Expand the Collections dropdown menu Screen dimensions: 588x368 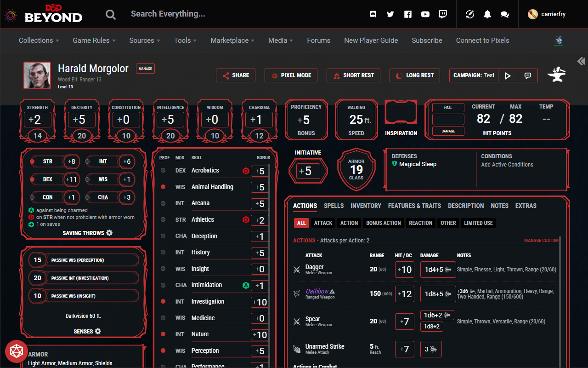pyautogui.click(x=39, y=40)
